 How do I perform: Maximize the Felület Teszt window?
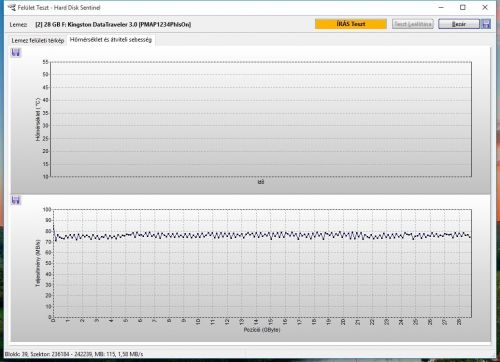[x=463, y=7]
